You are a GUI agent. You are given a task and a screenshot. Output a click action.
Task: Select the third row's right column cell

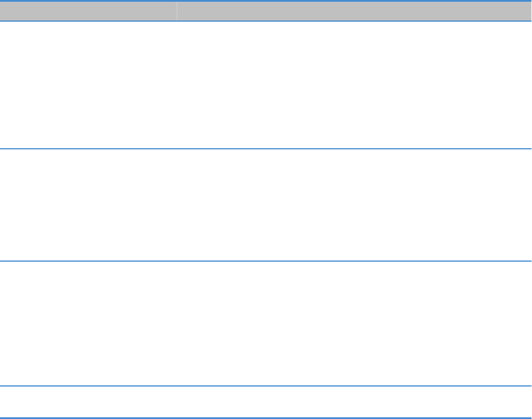354,324
